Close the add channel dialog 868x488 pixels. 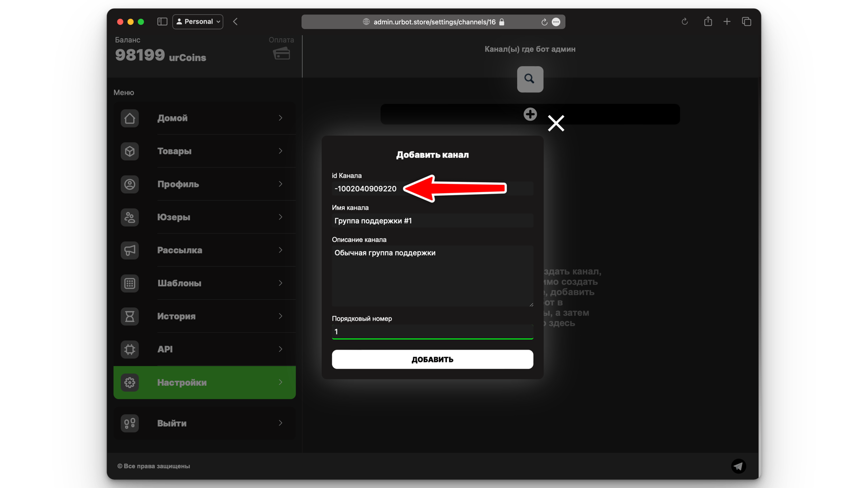pyautogui.click(x=556, y=123)
